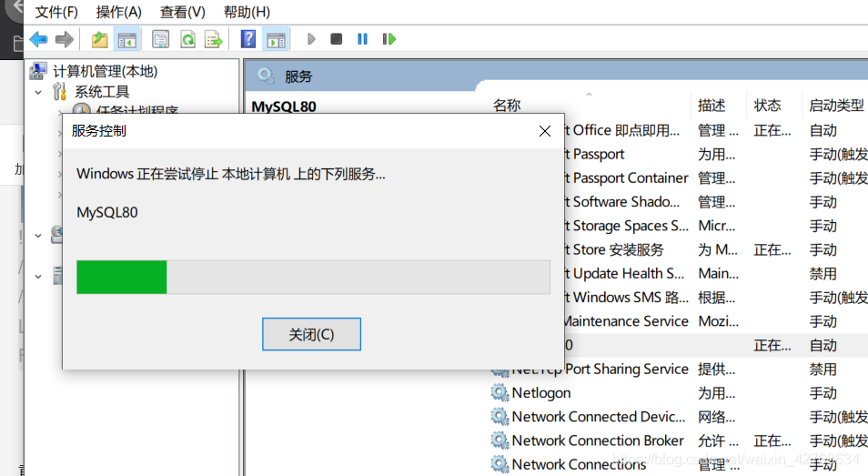Sort by the 描述 column header
Viewport: 868px width, 476px height.
(712, 106)
